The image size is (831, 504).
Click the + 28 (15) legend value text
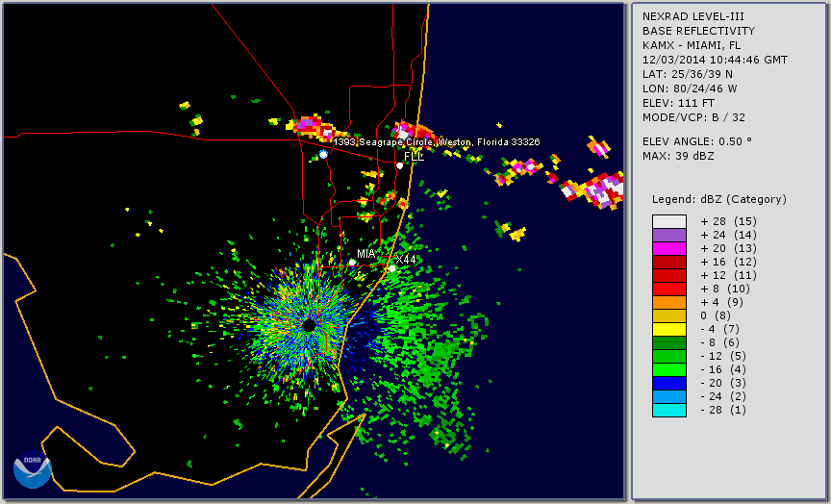tap(729, 221)
